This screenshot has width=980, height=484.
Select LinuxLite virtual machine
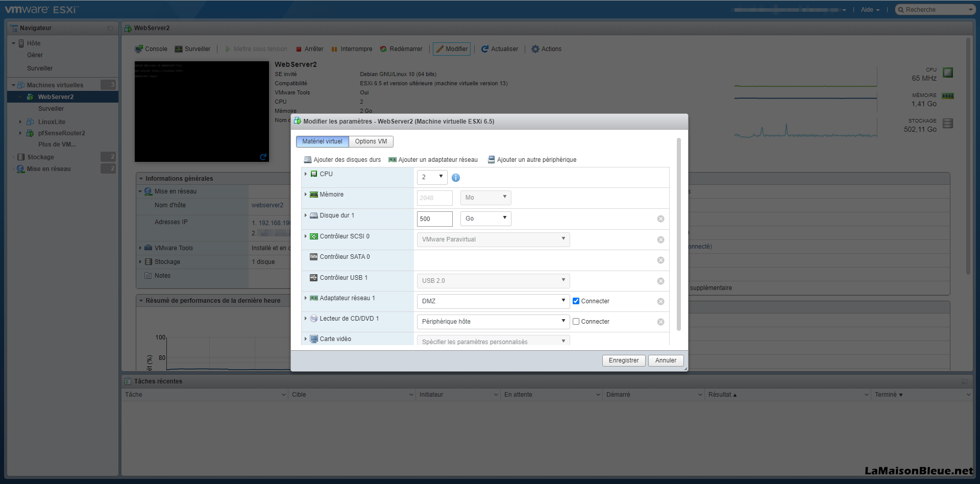[x=52, y=122]
